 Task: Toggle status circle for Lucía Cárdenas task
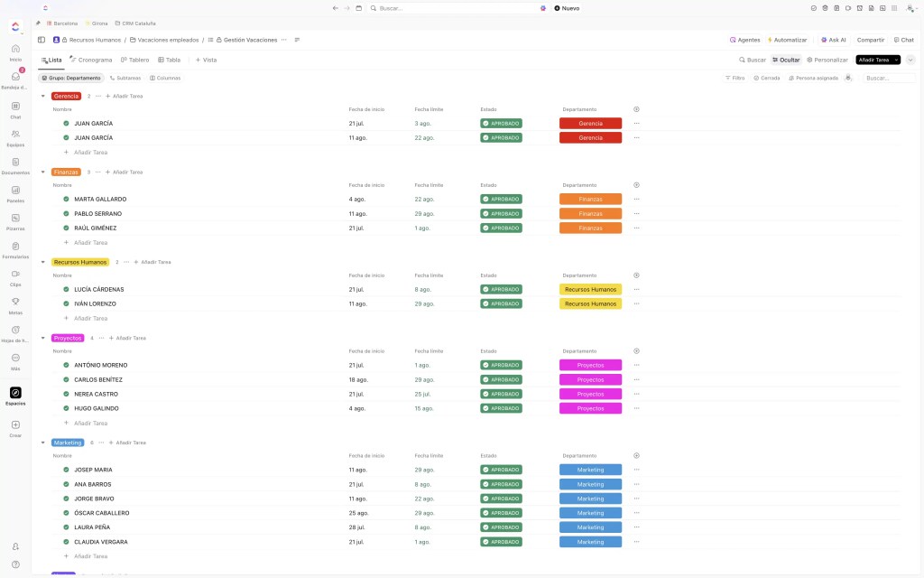[66, 289]
